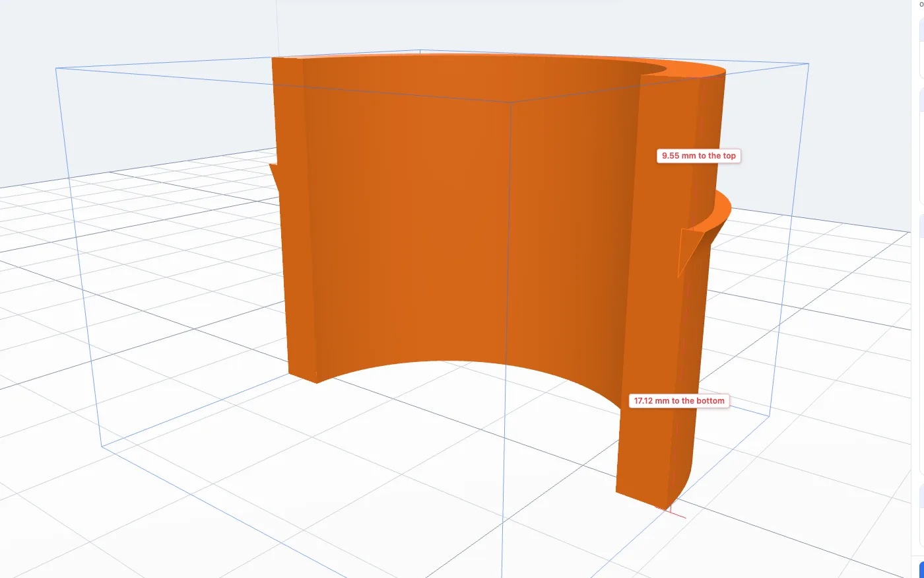Click the "9.55 mm to the top" measurement label
This screenshot has height=578, width=924.
tap(698, 156)
